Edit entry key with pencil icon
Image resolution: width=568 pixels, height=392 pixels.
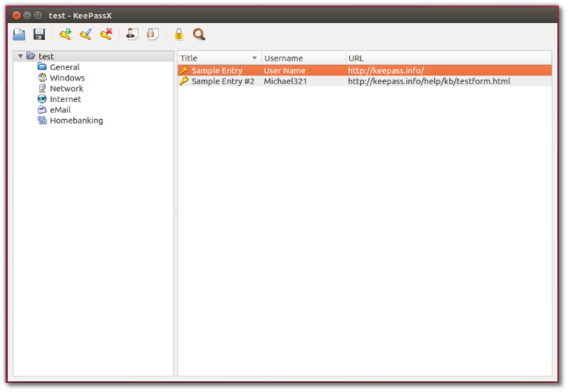coord(86,35)
